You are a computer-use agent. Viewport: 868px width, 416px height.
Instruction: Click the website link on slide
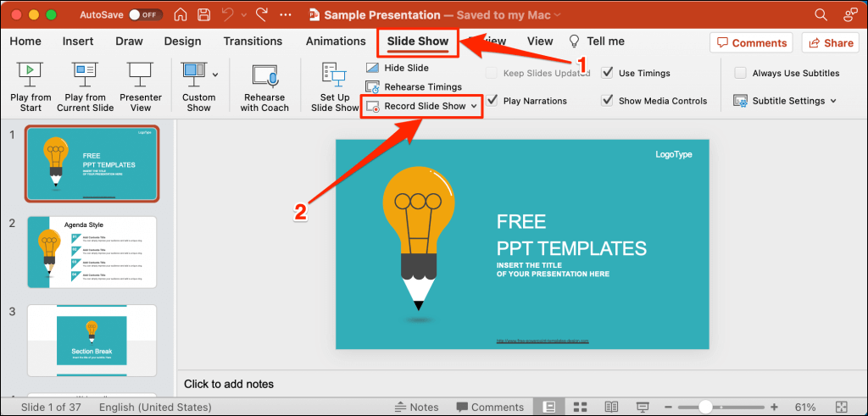click(542, 341)
